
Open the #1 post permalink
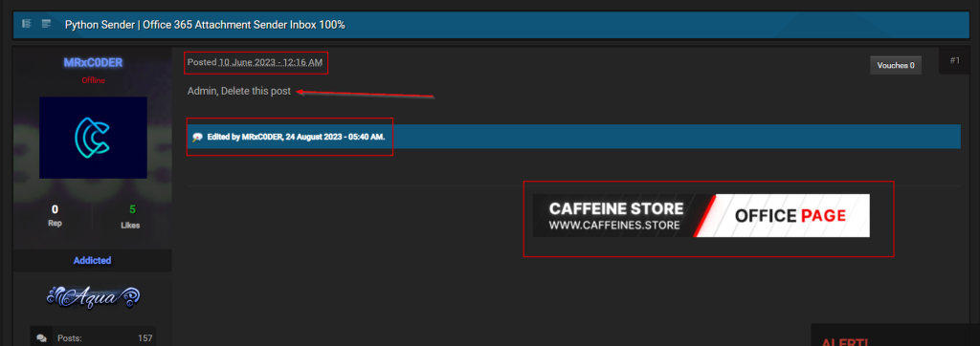[x=954, y=60]
